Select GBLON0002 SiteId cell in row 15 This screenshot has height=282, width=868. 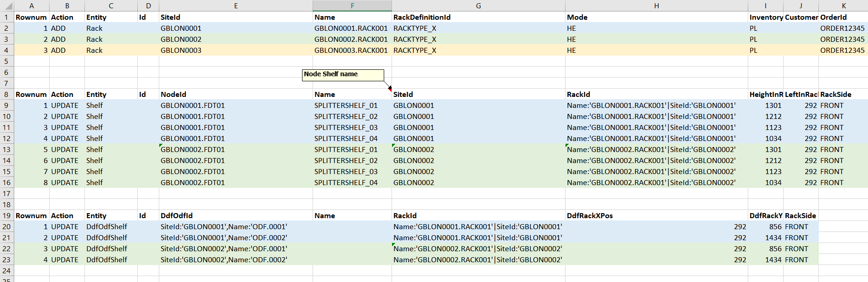[x=478, y=171]
